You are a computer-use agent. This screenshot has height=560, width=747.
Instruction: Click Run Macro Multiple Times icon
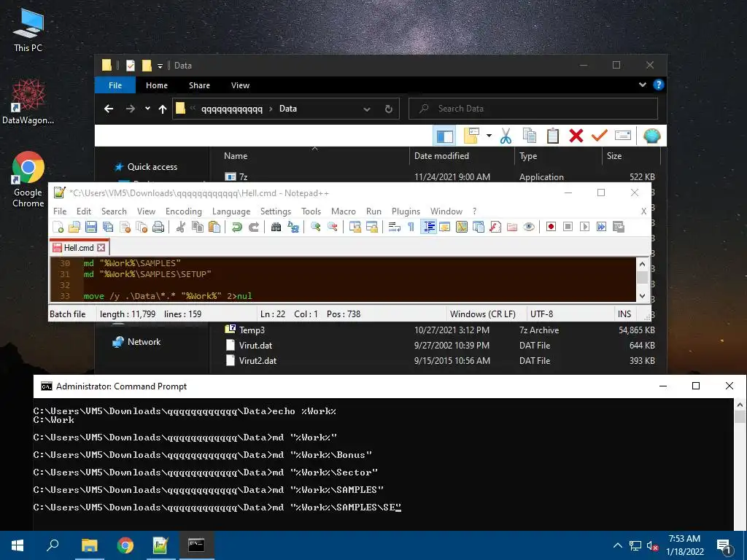pos(602,227)
